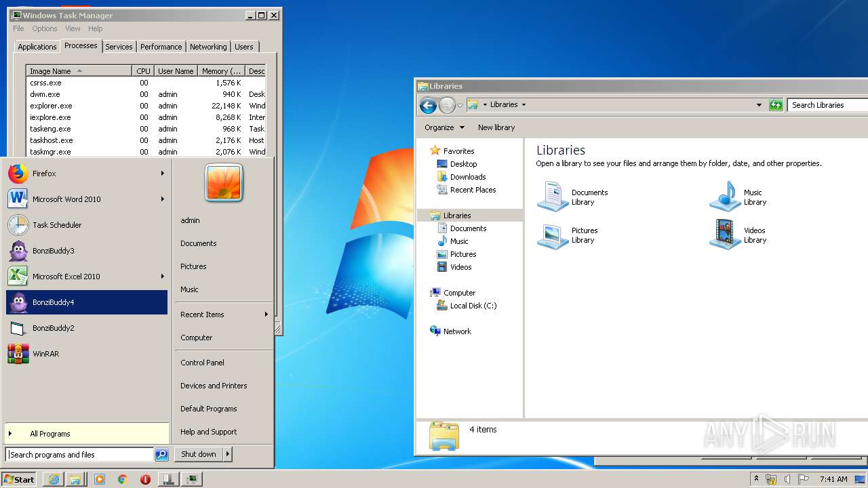Open the Videos library icon in Libraries
Screen dimensions: 868x488
724,235
